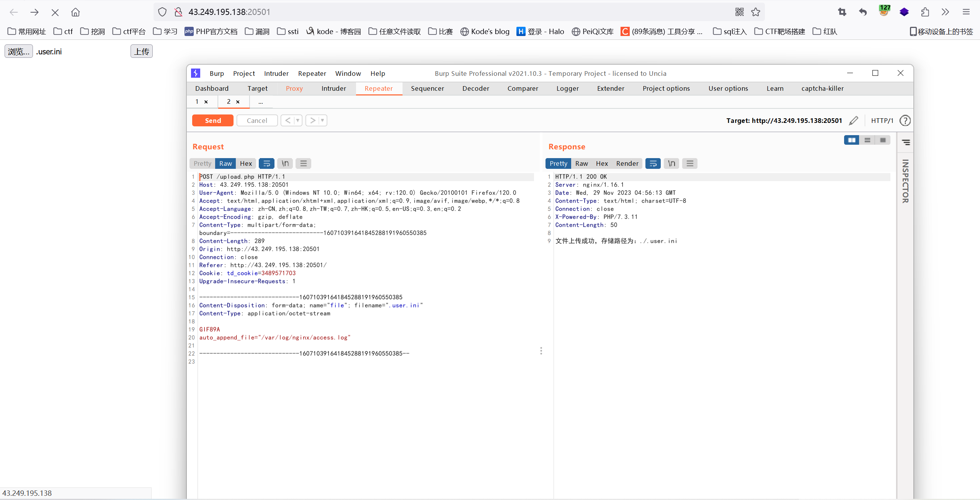Bookmark the page with the star icon

coord(755,12)
